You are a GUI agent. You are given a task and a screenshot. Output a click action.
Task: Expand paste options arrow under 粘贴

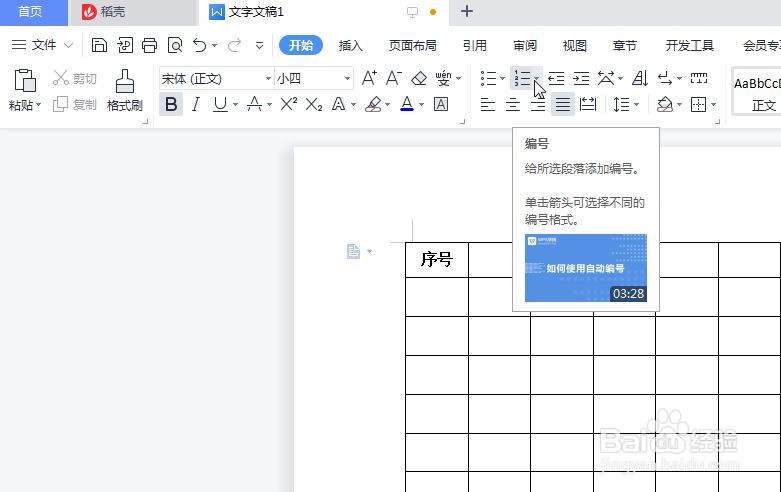[38, 105]
